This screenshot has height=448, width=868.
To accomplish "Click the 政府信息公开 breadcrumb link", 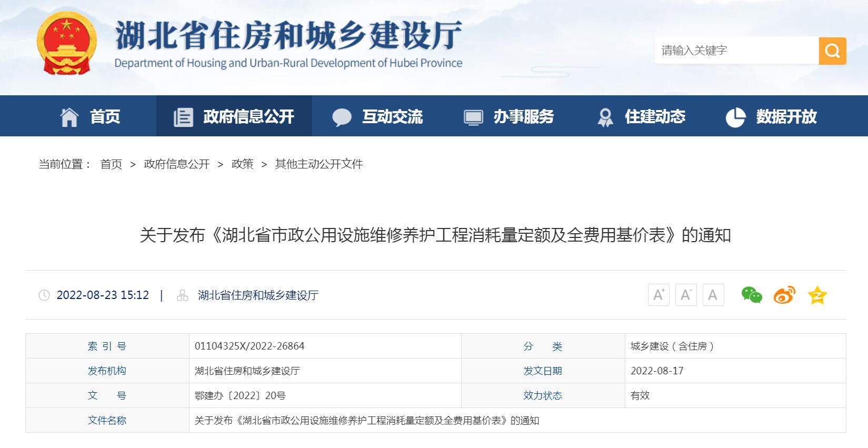I will click(177, 164).
